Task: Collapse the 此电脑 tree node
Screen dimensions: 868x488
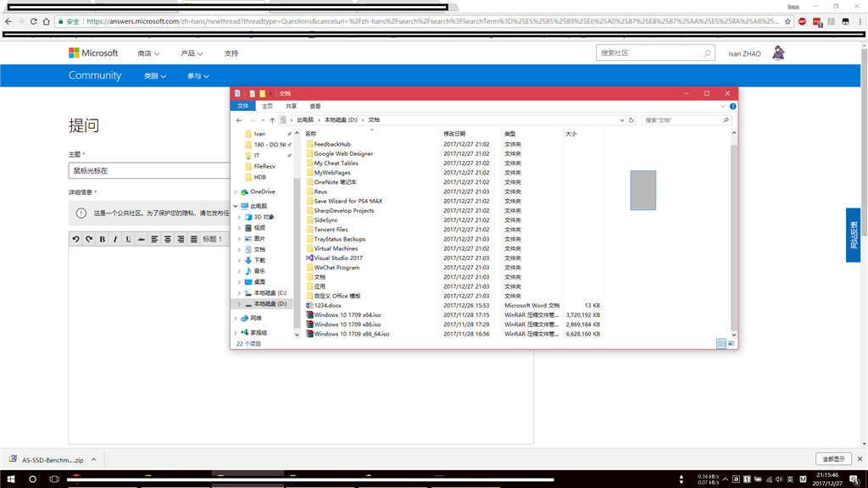Action: (x=236, y=206)
